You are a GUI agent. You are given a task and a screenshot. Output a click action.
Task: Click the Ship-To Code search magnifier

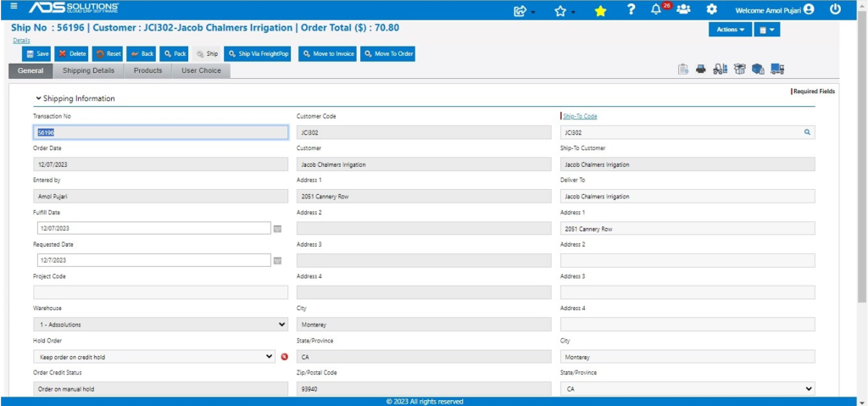tap(807, 132)
